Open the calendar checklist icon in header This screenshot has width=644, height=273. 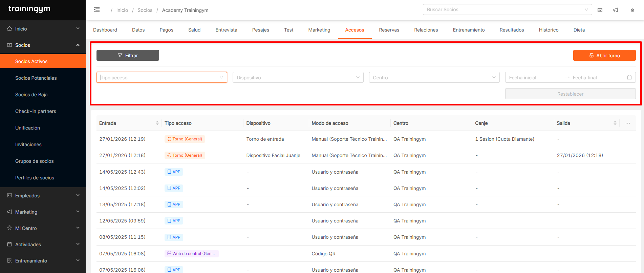pyautogui.click(x=600, y=10)
